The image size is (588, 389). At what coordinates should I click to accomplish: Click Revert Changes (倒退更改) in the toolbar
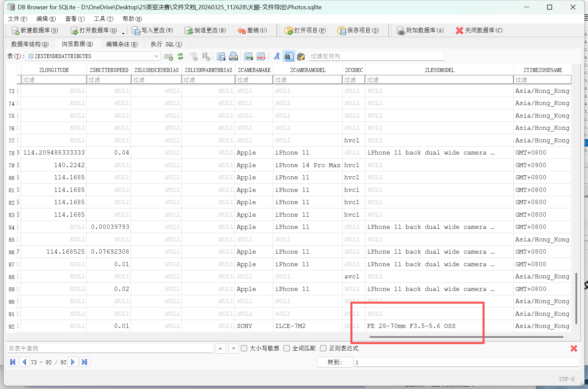pos(205,30)
